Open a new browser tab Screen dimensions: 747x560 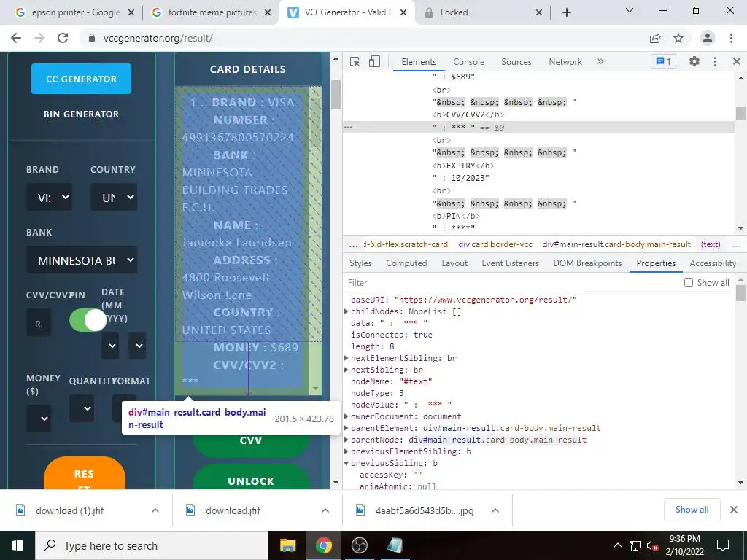566,12
